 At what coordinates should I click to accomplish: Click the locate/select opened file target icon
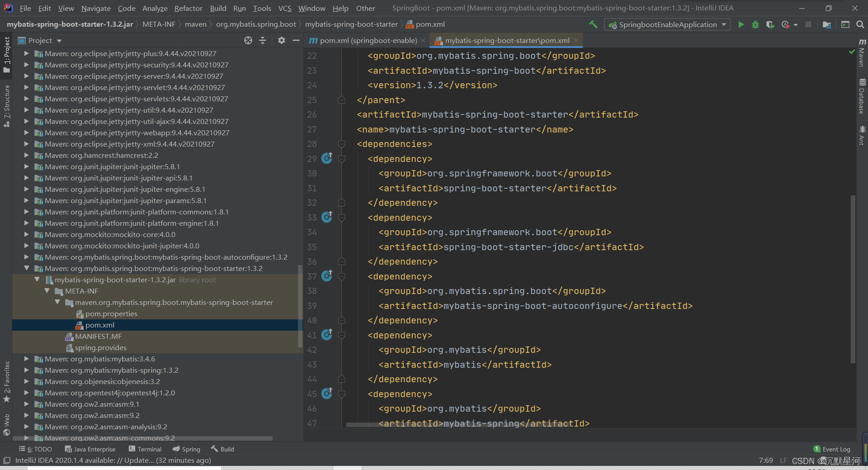(x=248, y=40)
